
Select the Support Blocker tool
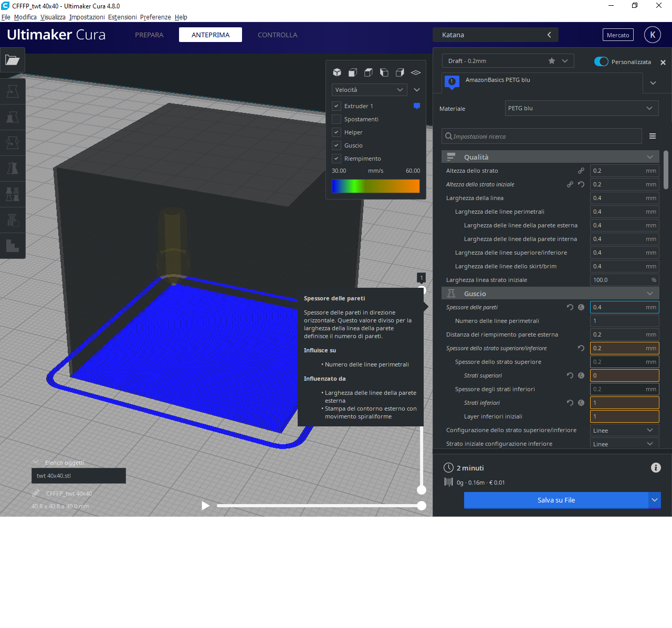pos(12,220)
